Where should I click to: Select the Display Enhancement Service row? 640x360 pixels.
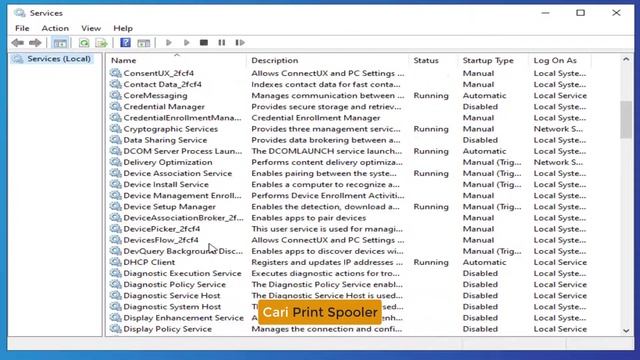tap(349, 318)
